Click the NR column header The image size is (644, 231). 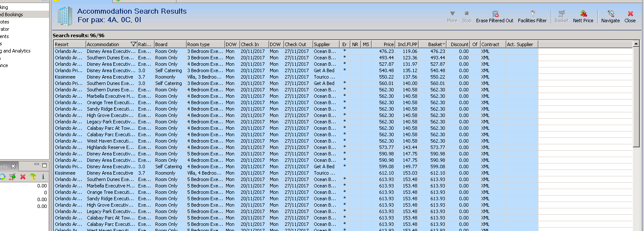(x=355, y=44)
